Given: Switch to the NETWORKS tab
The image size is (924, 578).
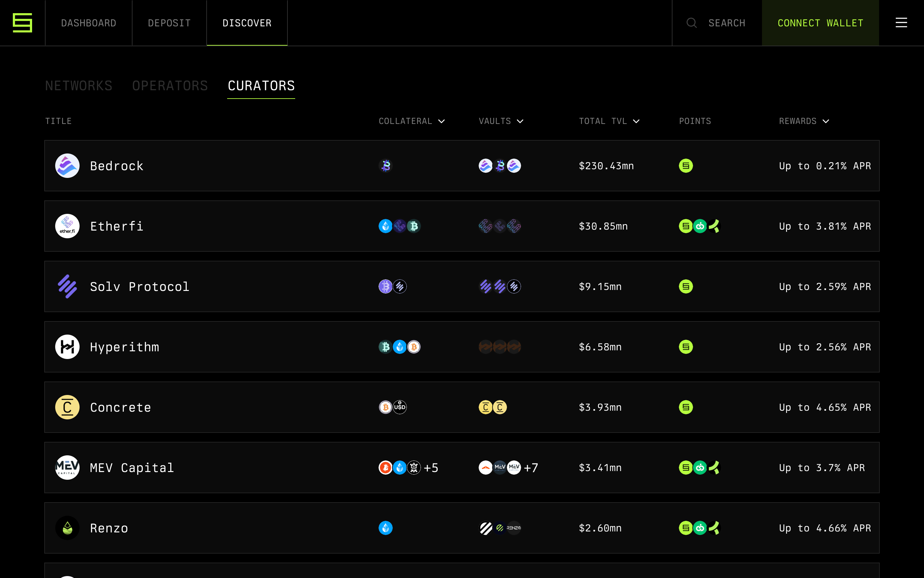Looking at the screenshot, I should pos(79,86).
